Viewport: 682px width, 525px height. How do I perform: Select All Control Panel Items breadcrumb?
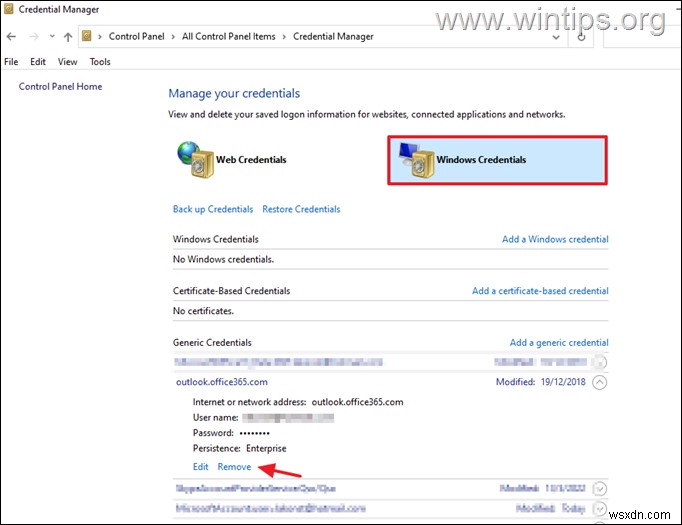coord(228,37)
